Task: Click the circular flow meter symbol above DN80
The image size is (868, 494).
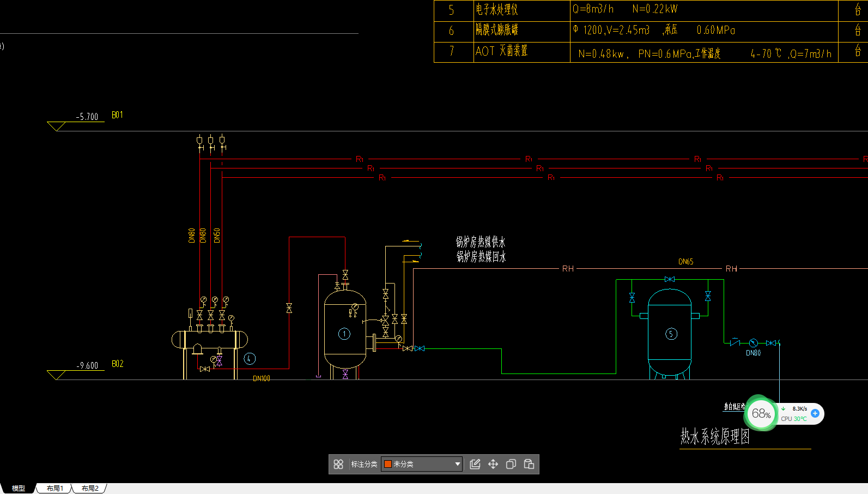Action: [753, 343]
